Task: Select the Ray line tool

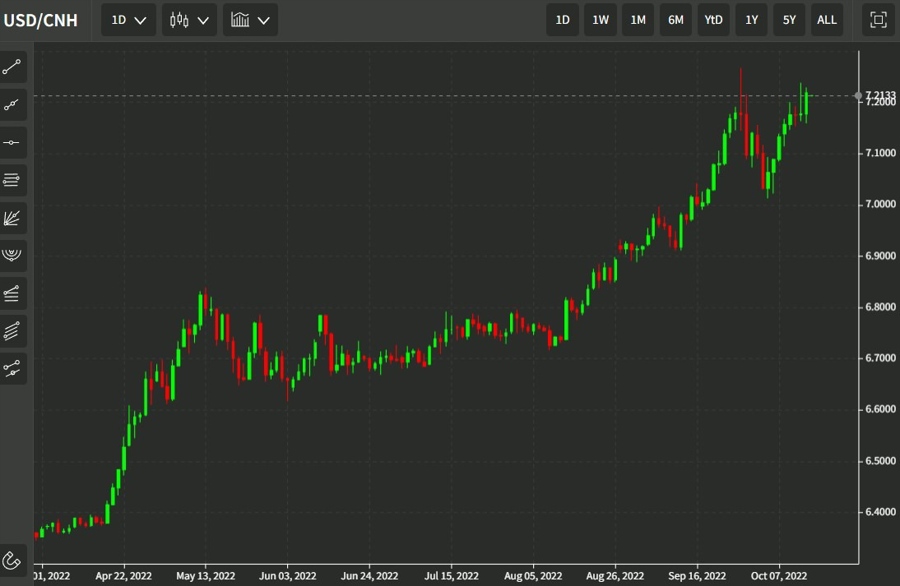Action: point(12,104)
